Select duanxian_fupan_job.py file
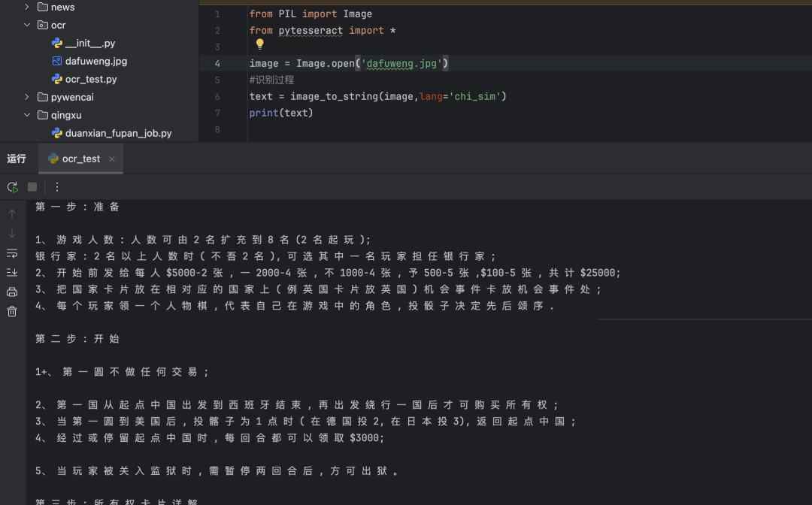The image size is (812, 505). pos(118,133)
